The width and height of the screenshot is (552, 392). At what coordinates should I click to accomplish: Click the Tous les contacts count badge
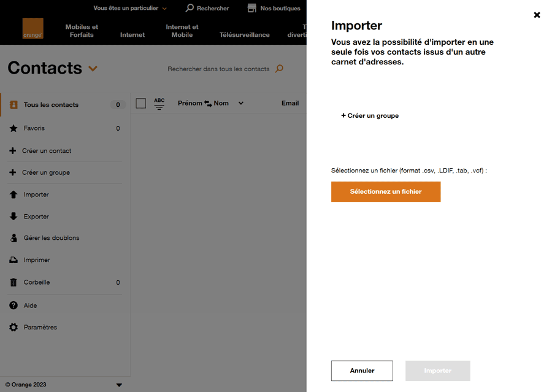[x=118, y=105]
